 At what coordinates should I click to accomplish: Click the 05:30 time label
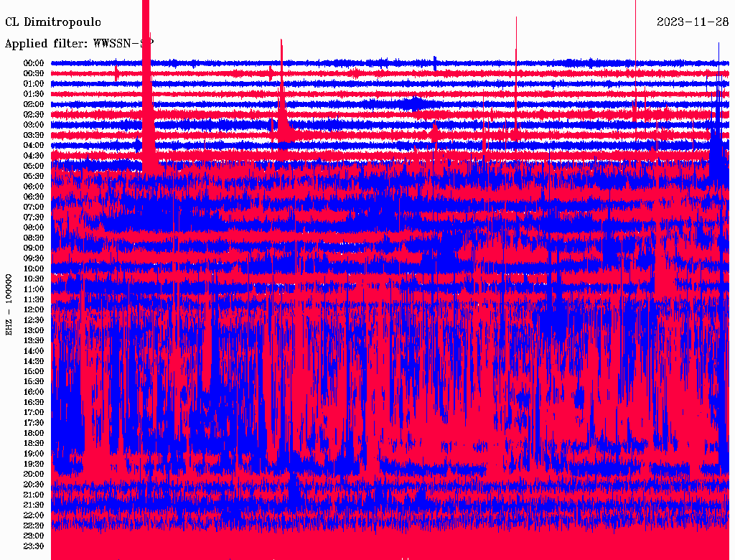click(x=34, y=176)
